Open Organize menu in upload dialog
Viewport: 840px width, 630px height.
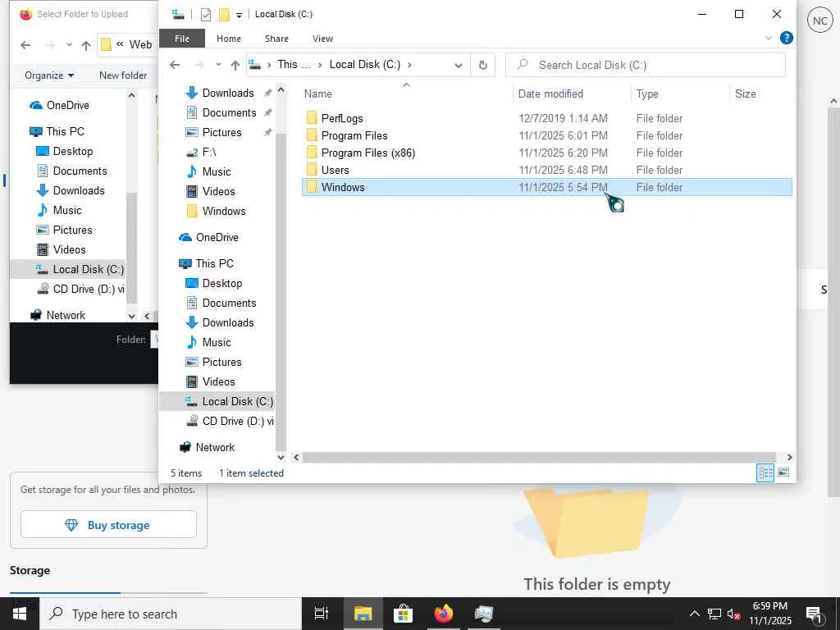pos(49,75)
